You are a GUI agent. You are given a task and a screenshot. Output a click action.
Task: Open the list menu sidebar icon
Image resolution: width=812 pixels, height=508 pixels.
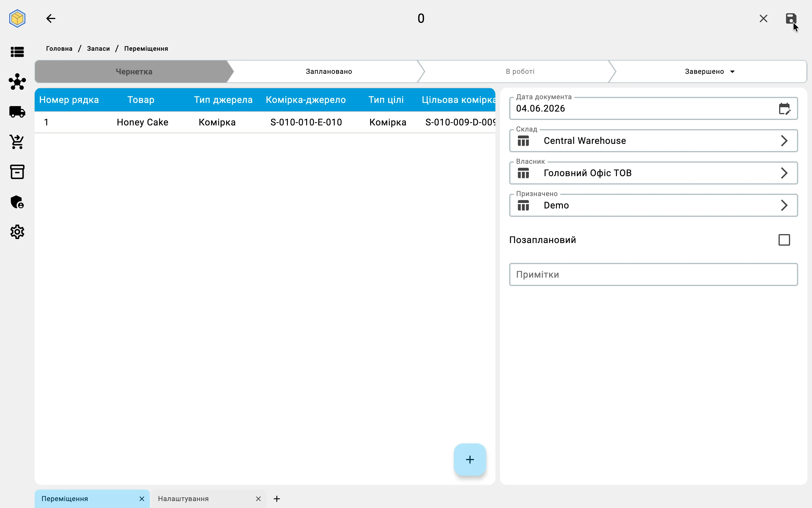click(x=17, y=52)
